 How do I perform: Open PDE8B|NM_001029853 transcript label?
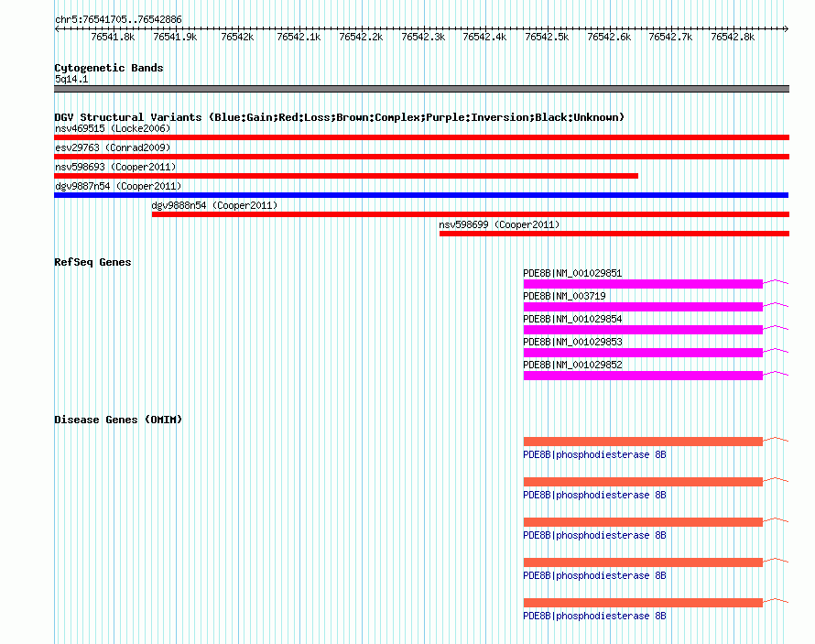572,342
